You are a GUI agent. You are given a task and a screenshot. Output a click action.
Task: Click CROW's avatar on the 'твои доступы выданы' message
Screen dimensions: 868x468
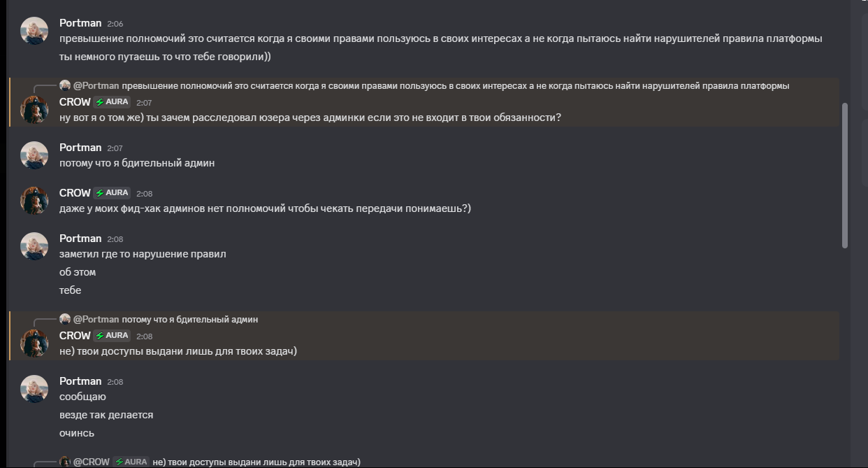(x=34, y=343)
